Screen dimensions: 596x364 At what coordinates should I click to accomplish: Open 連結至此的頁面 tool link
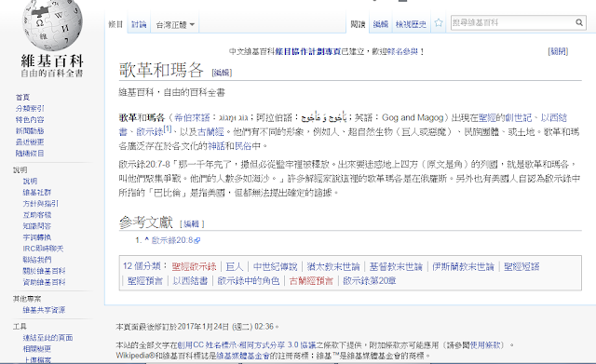pyautogui.click(x=47, y=338)
